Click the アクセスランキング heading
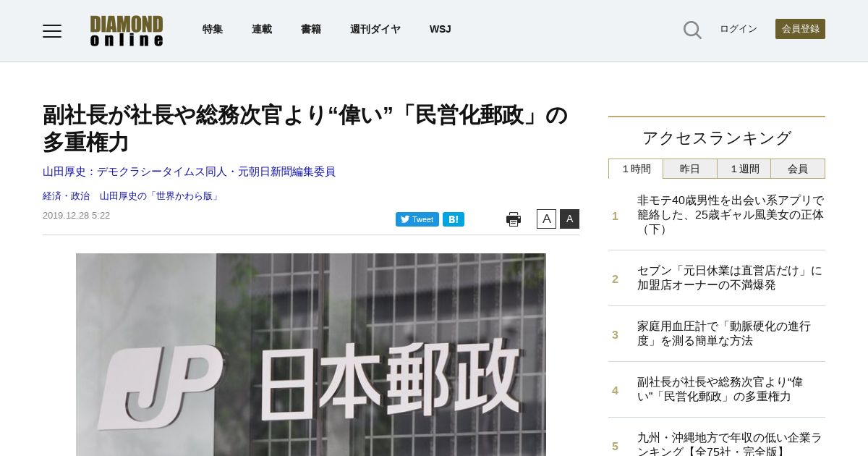Viewport: 868px width, 456px height. pyautogui.click(x=717, y=138)
